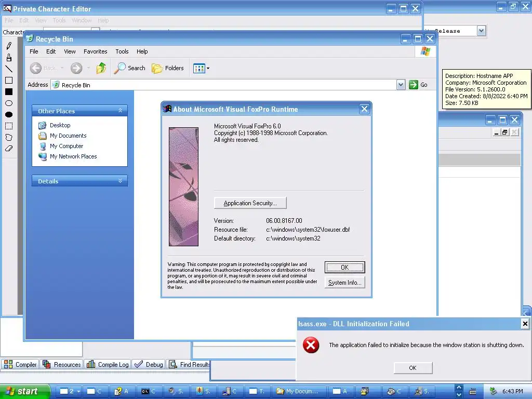Select the Brush tool in Private Character Editor
The image size is (532, 399).
coord(9,57)
